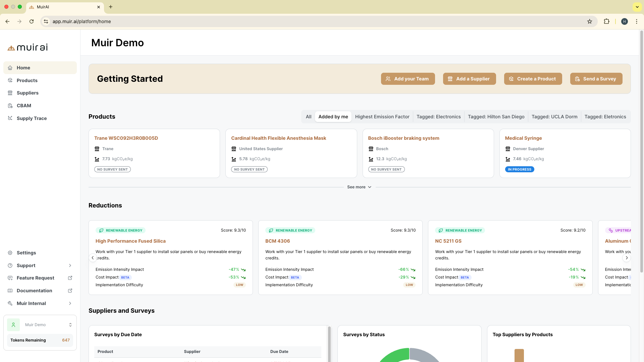Select the All products filter tab
This screenshot has width=644, height=362.
(308, 117)
